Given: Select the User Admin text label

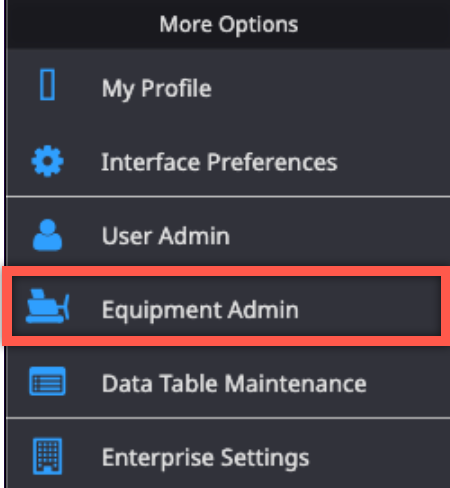Looking at the screenshot, I should coord(166,236).
